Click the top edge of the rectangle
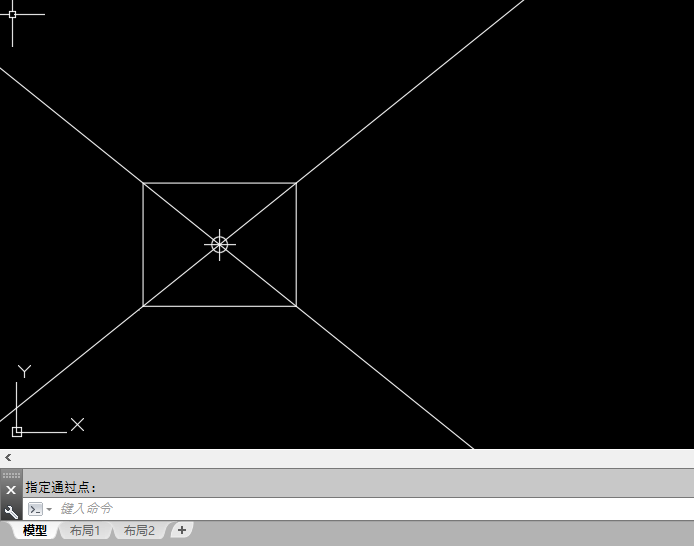694x546 pixels. point(220,183)
